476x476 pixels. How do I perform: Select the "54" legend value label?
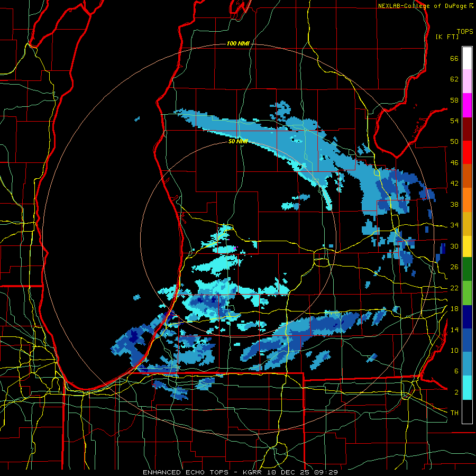click(454, 121)
